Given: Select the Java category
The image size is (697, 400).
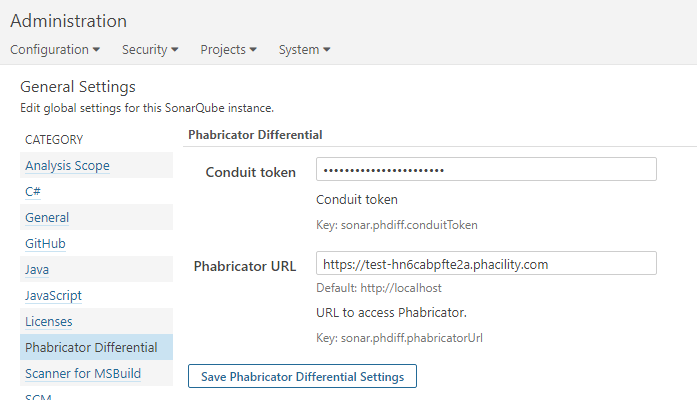Looking at the screenshot, I should [37, 269].
